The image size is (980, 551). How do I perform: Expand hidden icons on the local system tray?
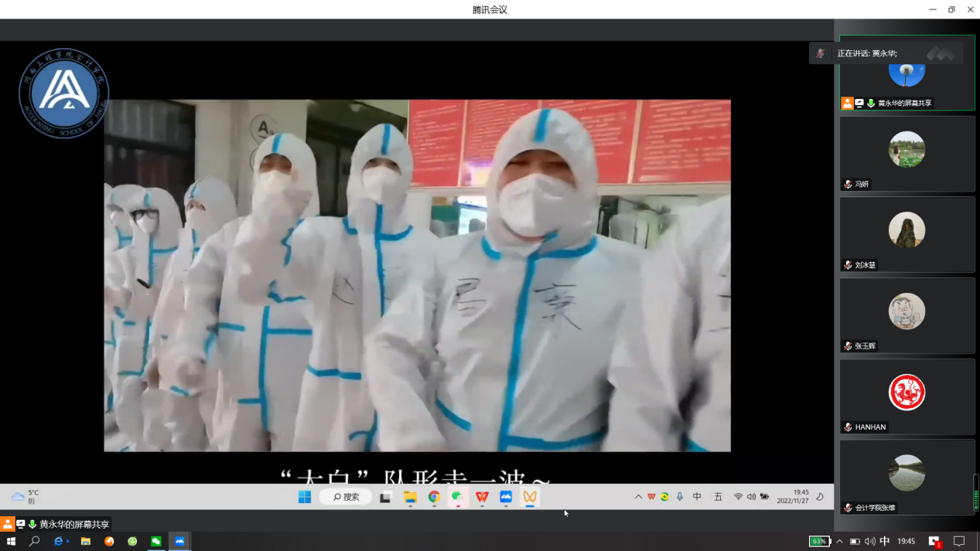840,542
